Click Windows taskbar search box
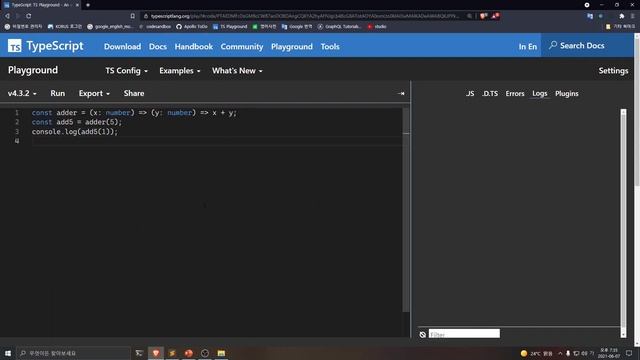 tap(73, 353)
